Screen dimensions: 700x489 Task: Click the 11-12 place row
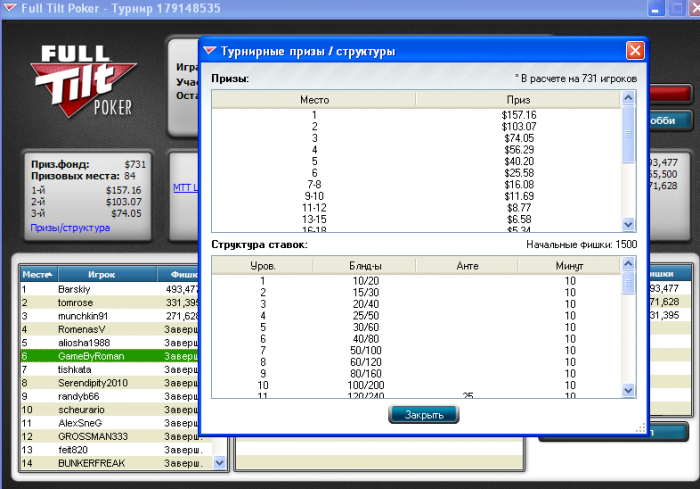pyautogui.click(x=417, y=208)
